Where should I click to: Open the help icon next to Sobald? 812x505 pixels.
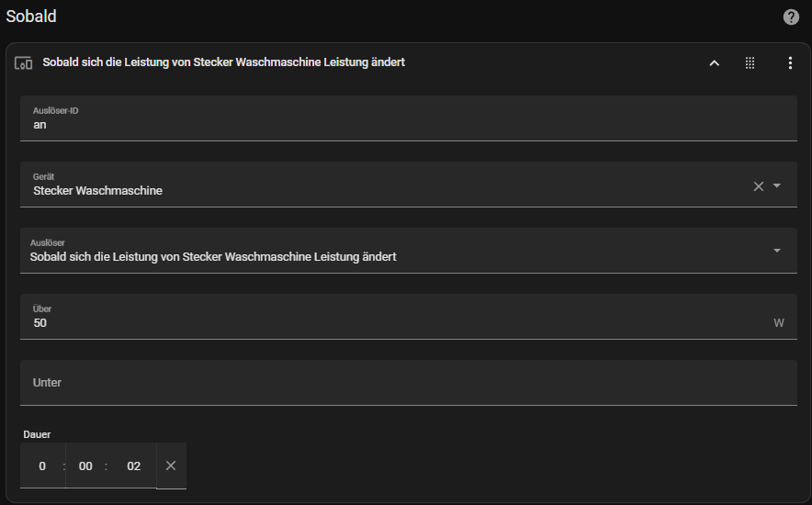(x=791, y=17)
